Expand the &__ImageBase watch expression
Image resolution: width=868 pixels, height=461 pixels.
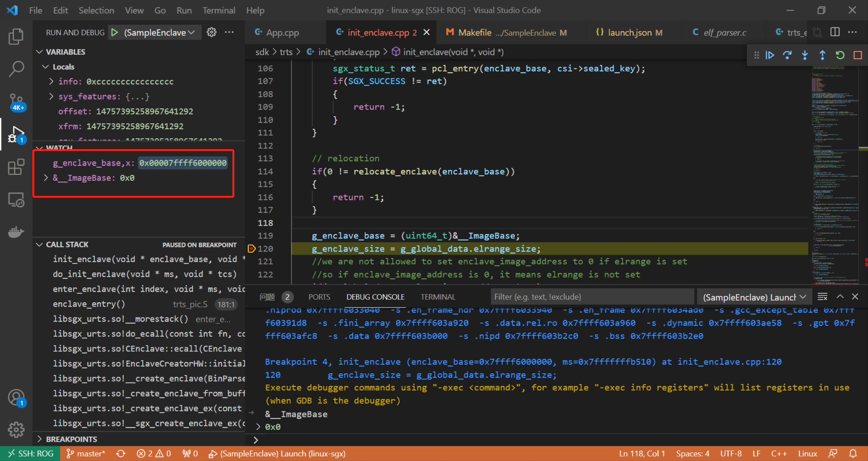pos(46,177)
